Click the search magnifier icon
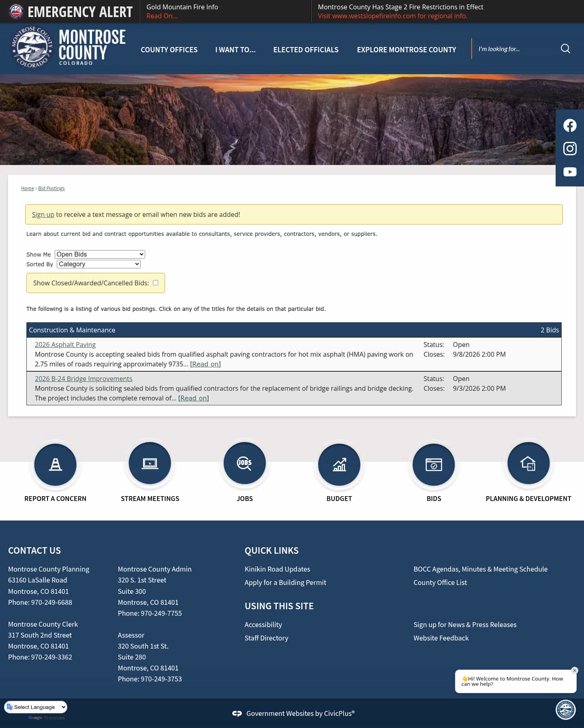The width and height of the screenshot is (584, 728). 565,49
